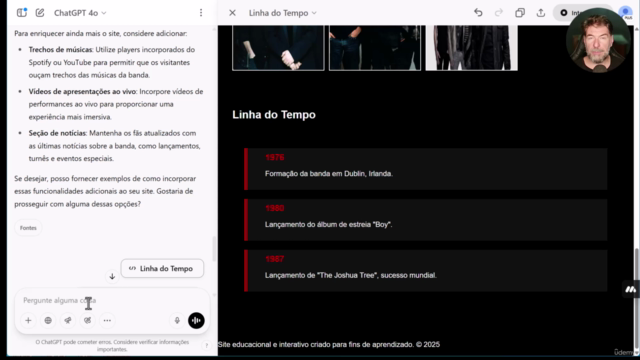The image size is (640, 360).
Task: Activate the deep research icon
Action: (x=68, y=320)
